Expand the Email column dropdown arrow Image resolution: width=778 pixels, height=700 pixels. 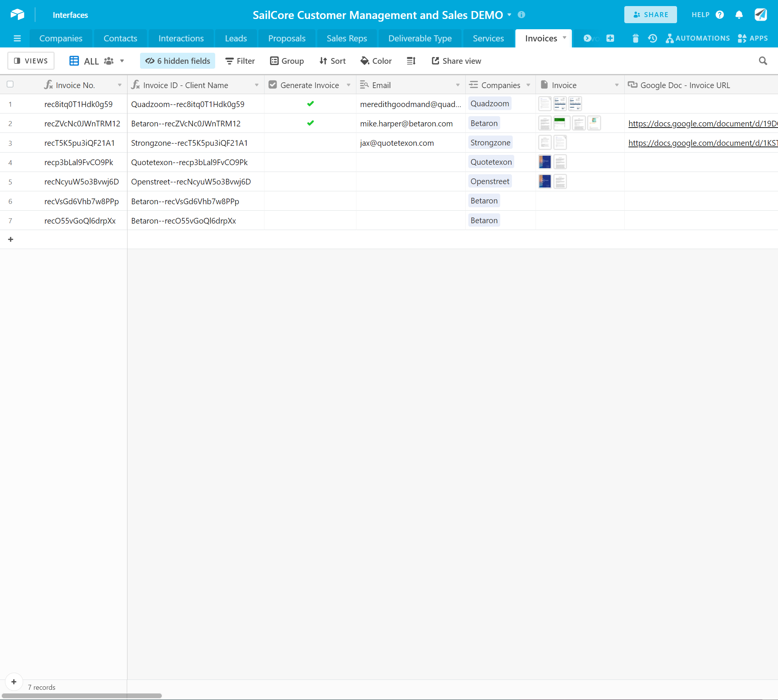[458, 85]
